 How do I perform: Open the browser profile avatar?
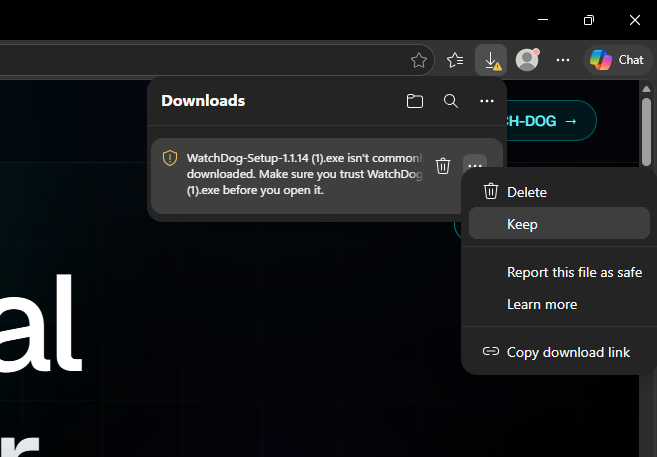[x=527, y=60]
